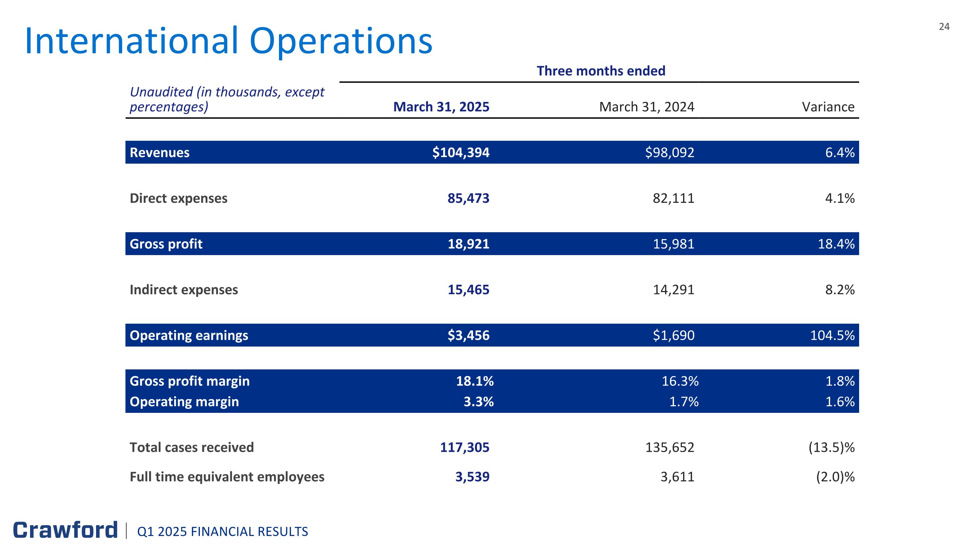The image size is (980, 551).
Task: Select the $104,394 revenue value
Action: pyautogui.click(x=461, y=153)
